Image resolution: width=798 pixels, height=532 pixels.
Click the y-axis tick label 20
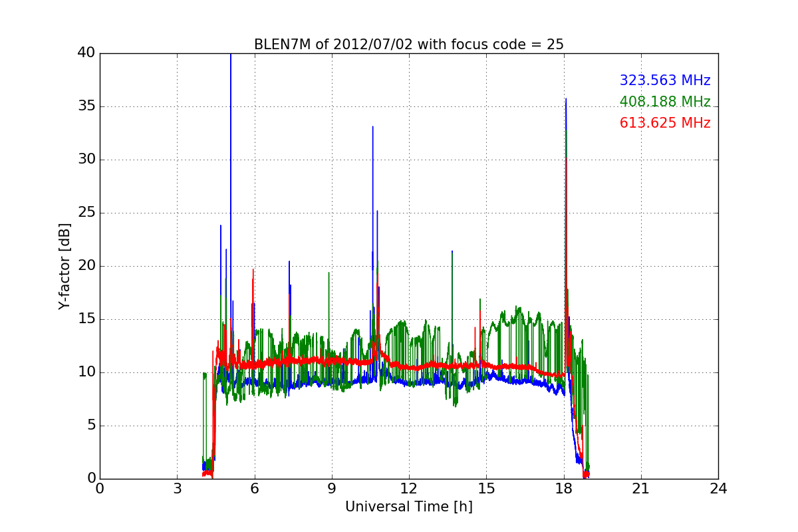86,266
